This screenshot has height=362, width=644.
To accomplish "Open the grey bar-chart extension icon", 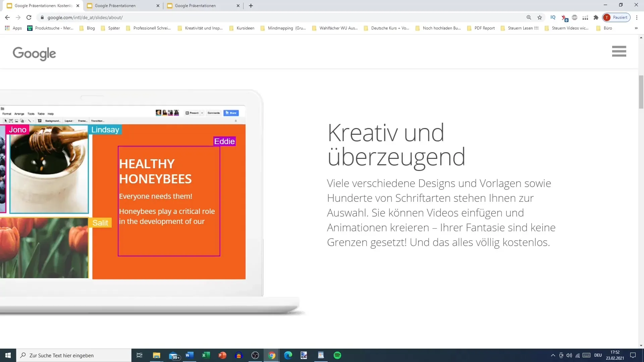I will (x=585, y=17).
